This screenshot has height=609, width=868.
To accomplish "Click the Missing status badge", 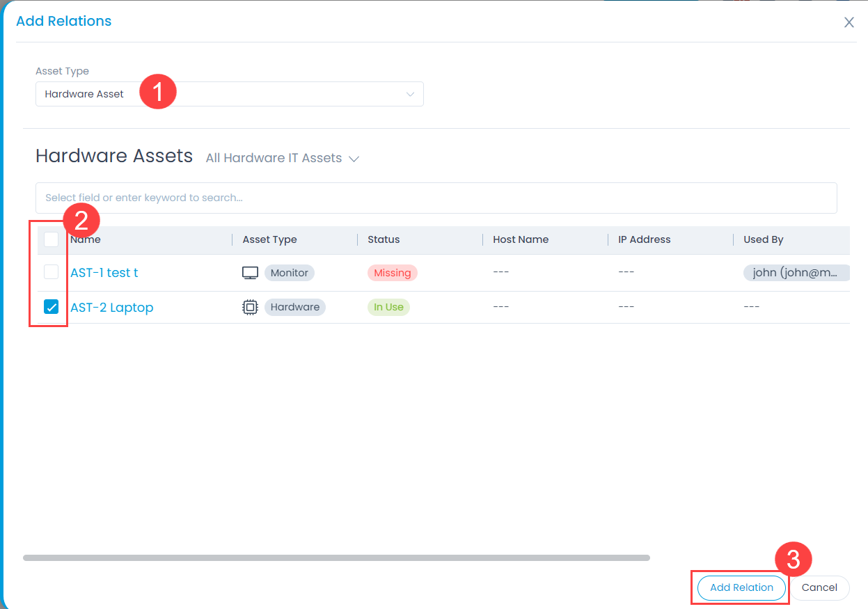I will tap(392, 273).
